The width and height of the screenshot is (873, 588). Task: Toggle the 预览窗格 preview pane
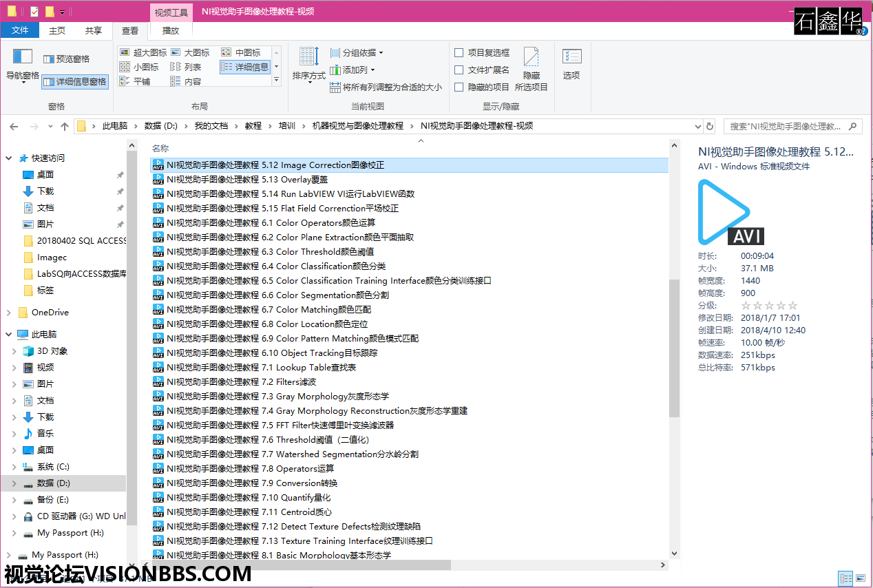[x=67, y=59]
